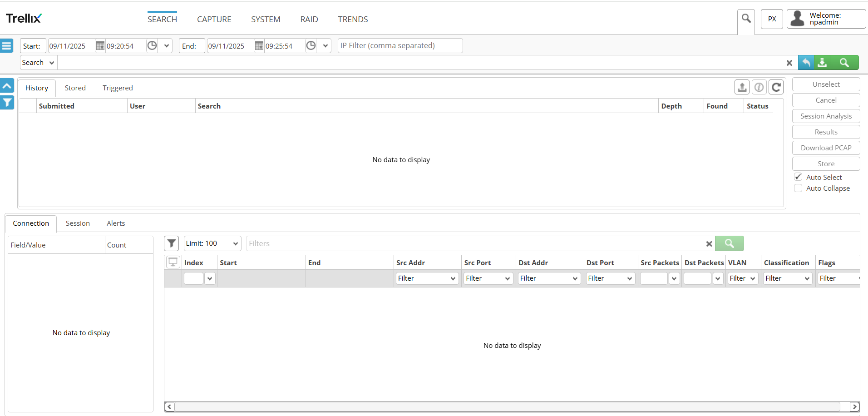Screen dimensions: 868x416
Task: Click Download PCAP button
Action: pos(826,148)
